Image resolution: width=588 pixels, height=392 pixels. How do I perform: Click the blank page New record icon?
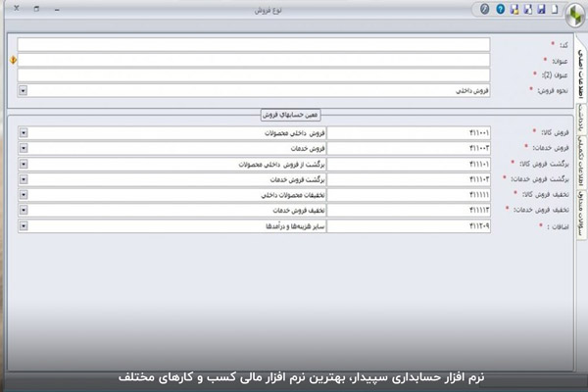pyautogui.click(x=556, y=9)
